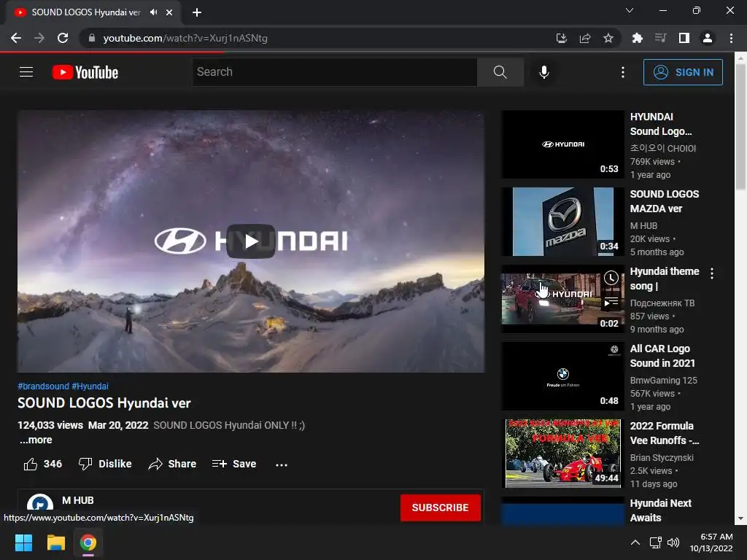
Task: Open Hyundai theme song video title
Action: 664,279
